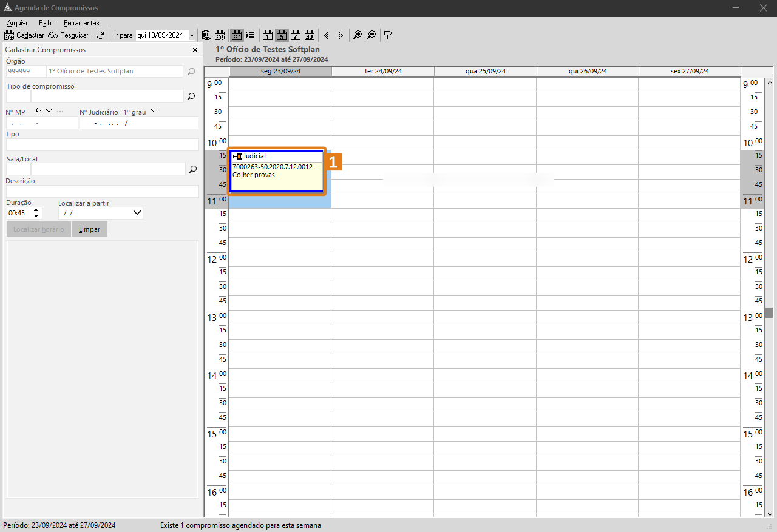Click the Órgão search magnifier icon

coord(191,72)
